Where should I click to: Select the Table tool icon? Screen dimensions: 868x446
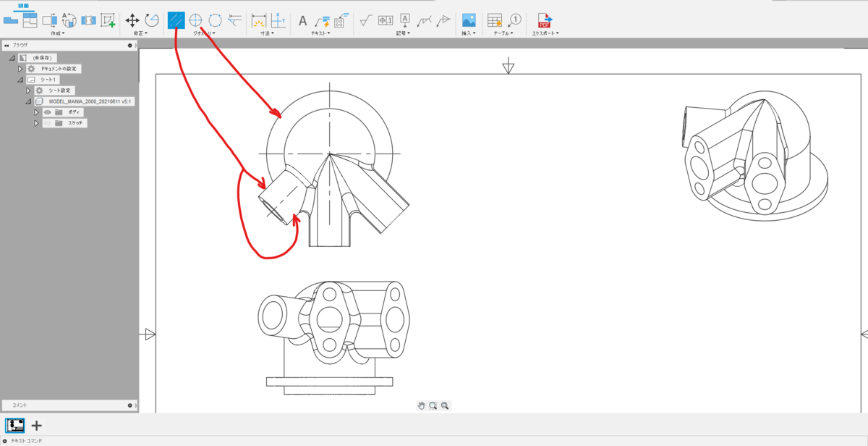click(495, 20)
